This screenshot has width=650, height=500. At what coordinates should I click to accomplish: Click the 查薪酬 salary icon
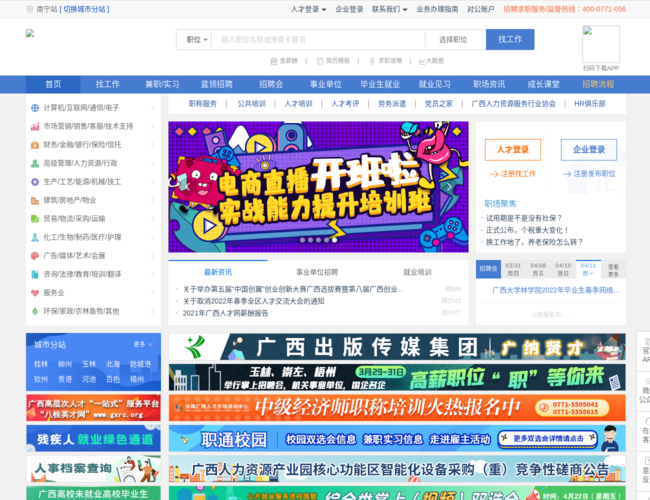coord(274,61)
